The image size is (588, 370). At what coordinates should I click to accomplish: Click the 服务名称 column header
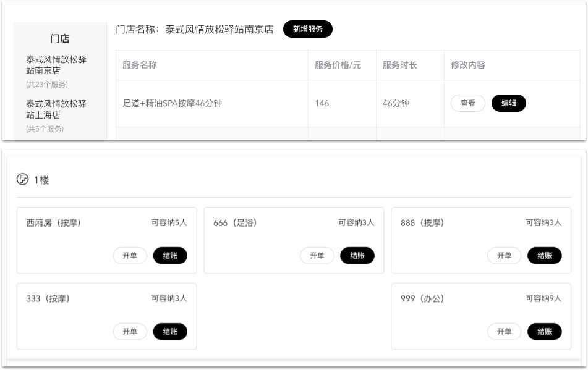click(140, 65)
